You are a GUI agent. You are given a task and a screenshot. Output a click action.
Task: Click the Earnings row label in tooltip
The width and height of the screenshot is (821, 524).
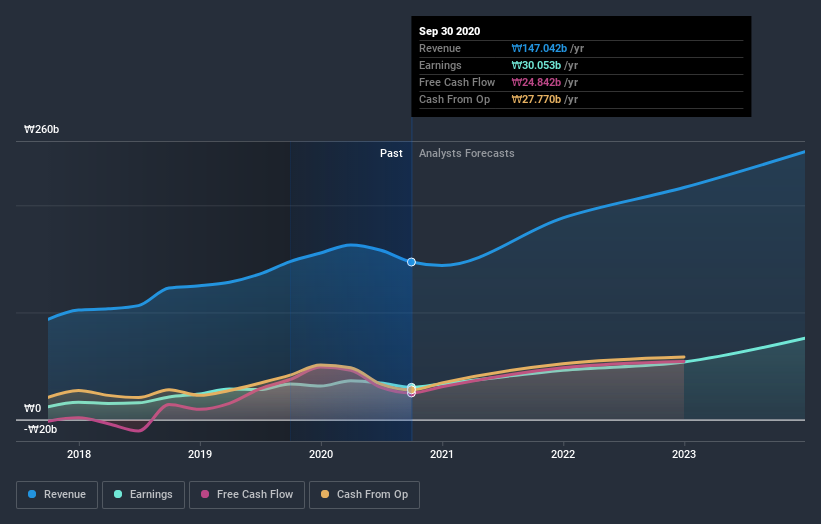[440, 65]
